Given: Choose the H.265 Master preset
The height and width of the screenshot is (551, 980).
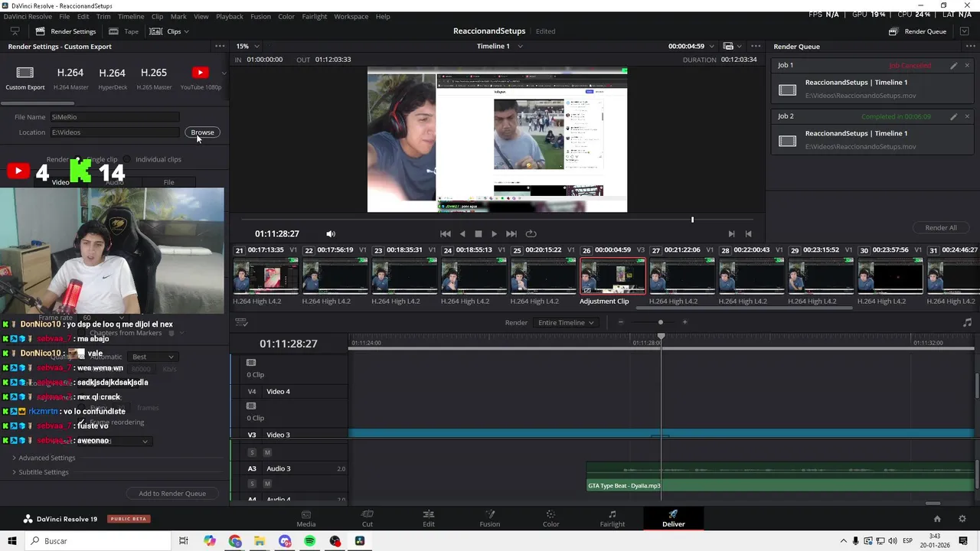Looking at the screenshot, I should point(154,77).
